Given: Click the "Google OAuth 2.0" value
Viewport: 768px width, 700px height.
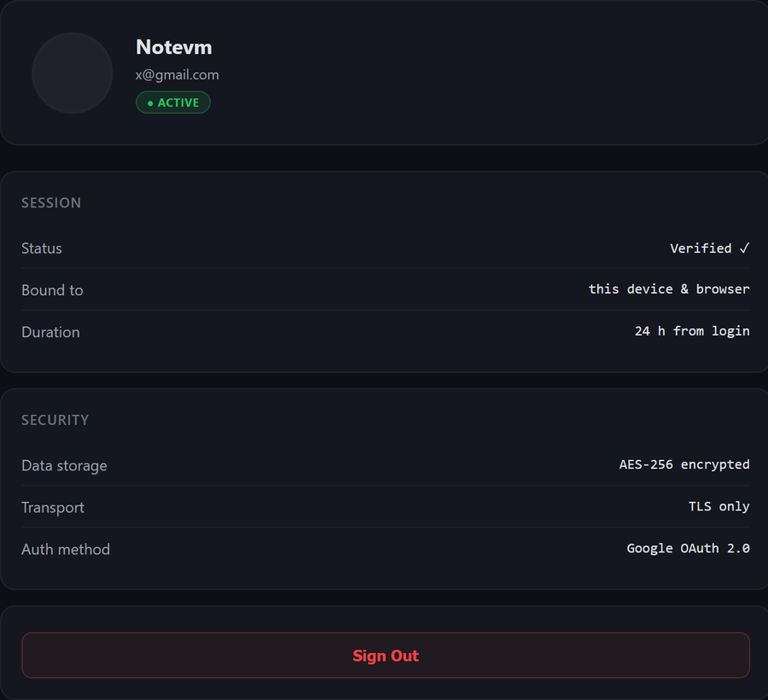Looking at the screenshot, I should 688,548.
